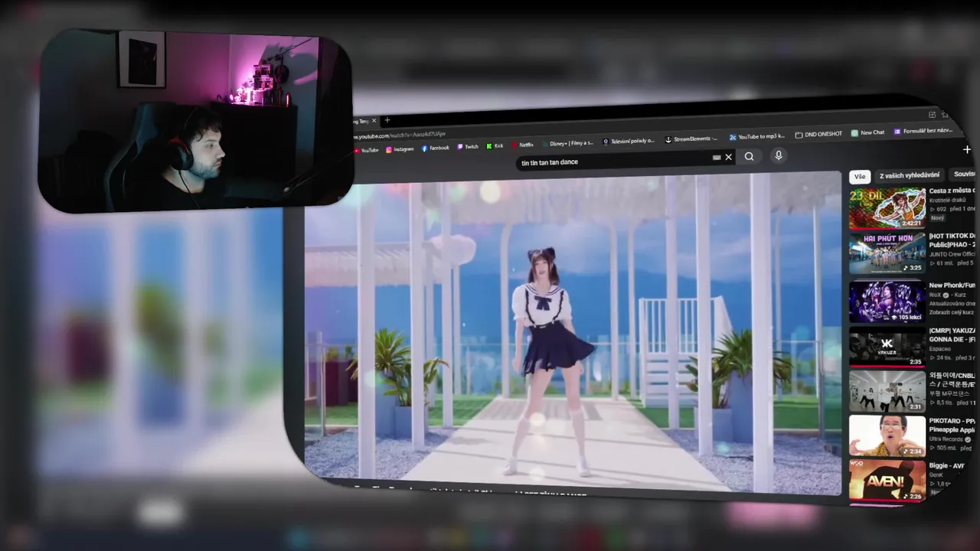This screenshot has height=551, width=980.
Task: Click the YouTube create plus icon
Action: pos(966,150)
